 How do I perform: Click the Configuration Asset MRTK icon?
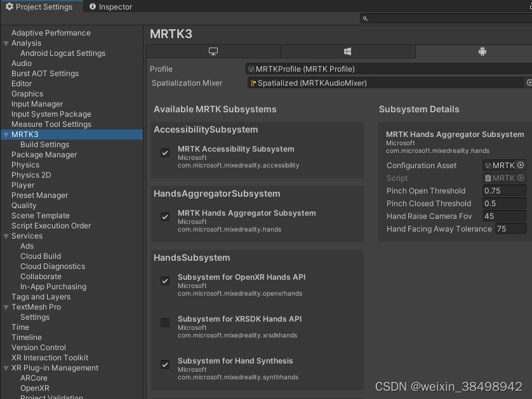pos(488,166)
